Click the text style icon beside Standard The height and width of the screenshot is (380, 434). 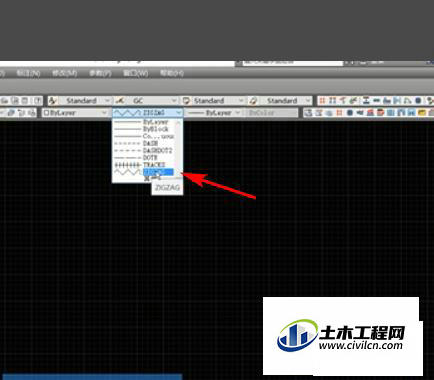click(x=53, y=101)
